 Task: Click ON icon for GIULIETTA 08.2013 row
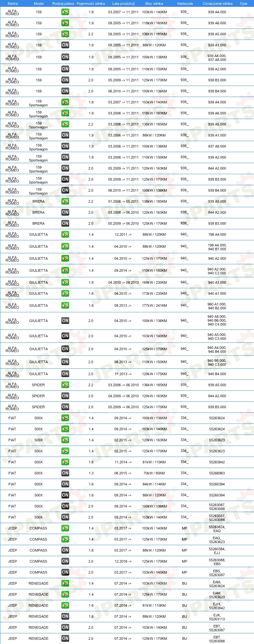tap(65, 362)
